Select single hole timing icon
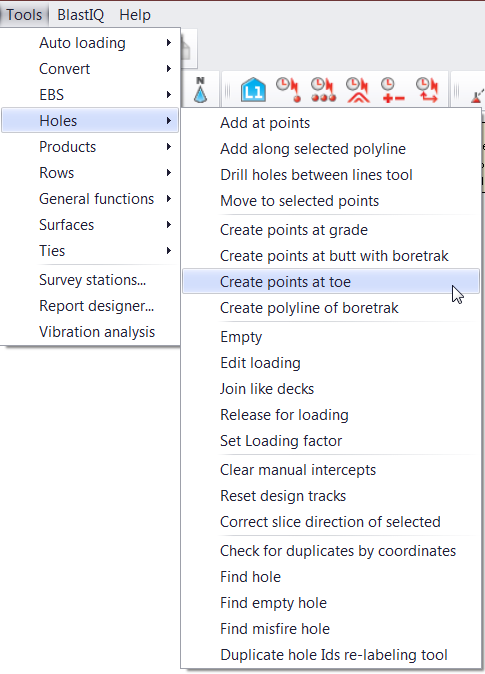Viewport: 485px width, 674px height. [288, 89]
